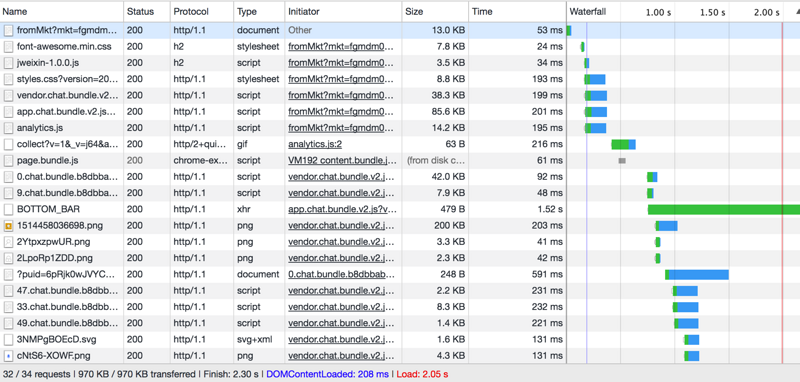
Task: Select the ?puid=6pRjk0wJVYC... document request
Action: coord(400,274)
